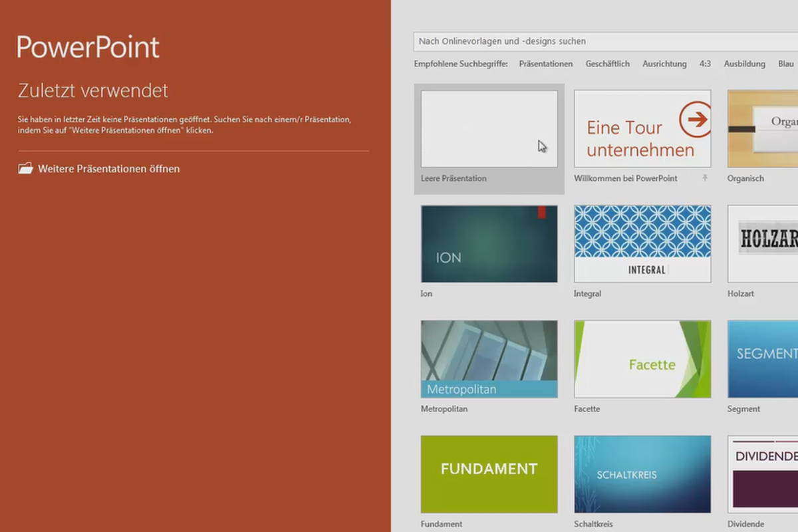Filter templates by 'Geschäftlich'

pyautogui.click(x=607, y=64)
